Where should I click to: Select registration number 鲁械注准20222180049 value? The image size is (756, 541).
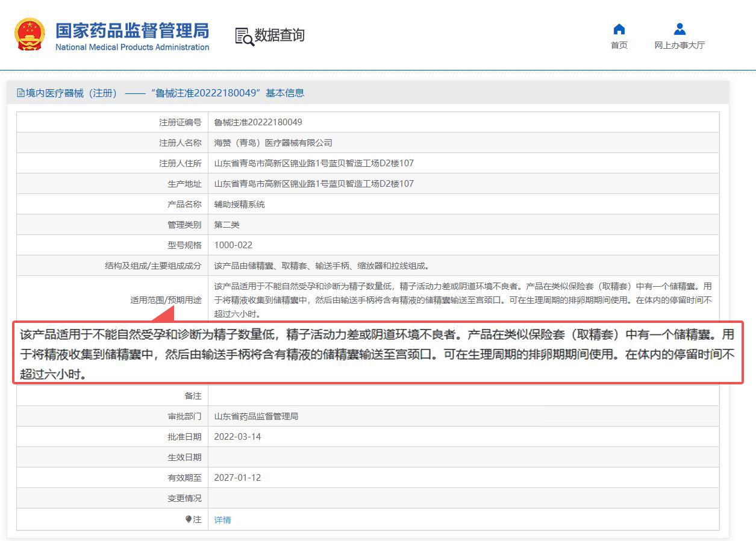pyautogui.click(x=258, y=122)
